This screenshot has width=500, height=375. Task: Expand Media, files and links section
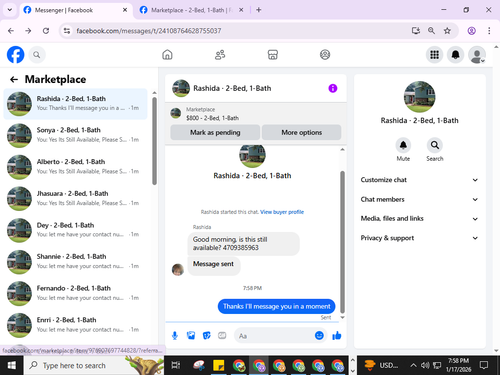pos(419,219)
